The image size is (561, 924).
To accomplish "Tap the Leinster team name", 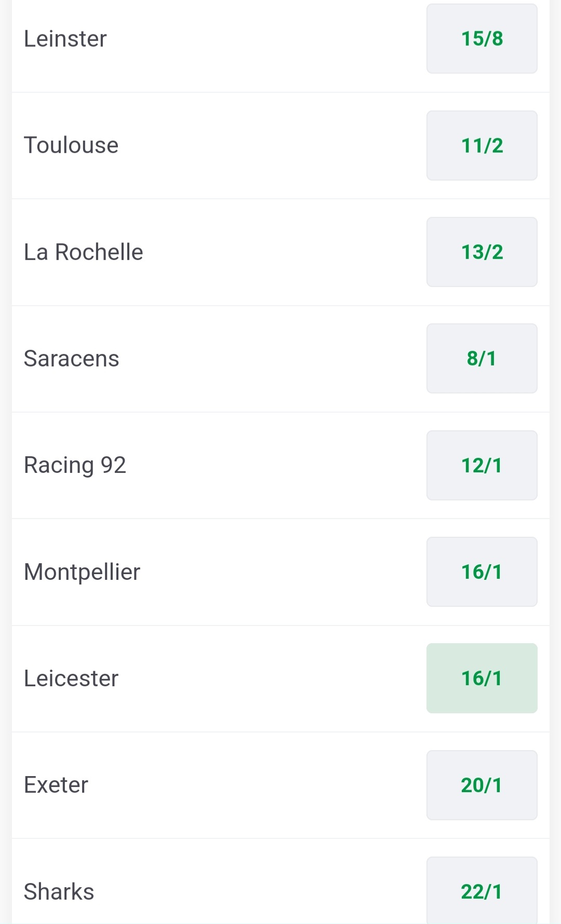I will [x=65, y=39].
